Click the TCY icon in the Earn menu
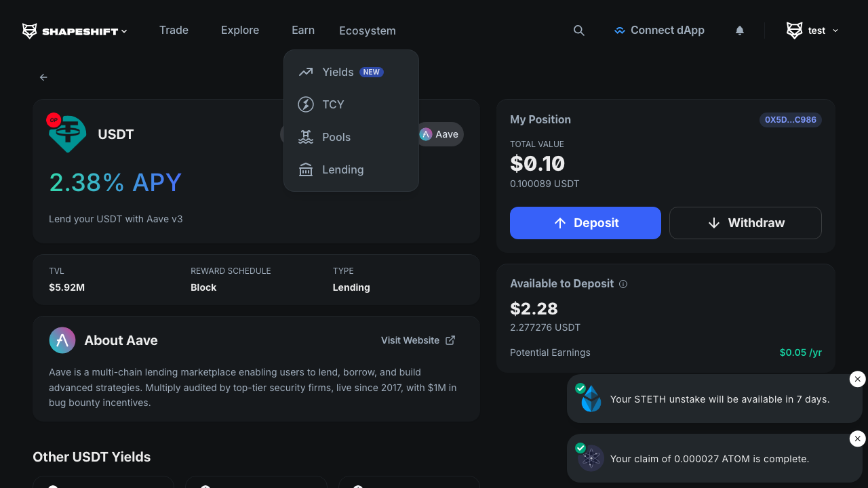The width and height of the screenshot is (868, 488). click(x=305, y=104)
